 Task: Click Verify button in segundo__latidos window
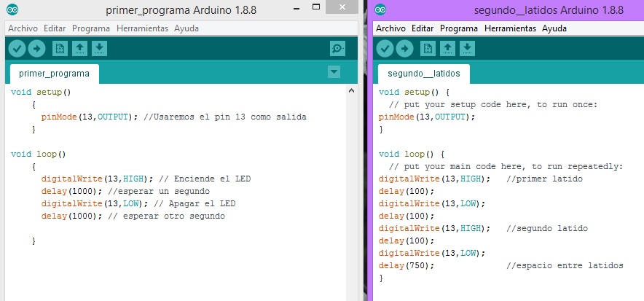pyautogui.click(x=385, y=49)
